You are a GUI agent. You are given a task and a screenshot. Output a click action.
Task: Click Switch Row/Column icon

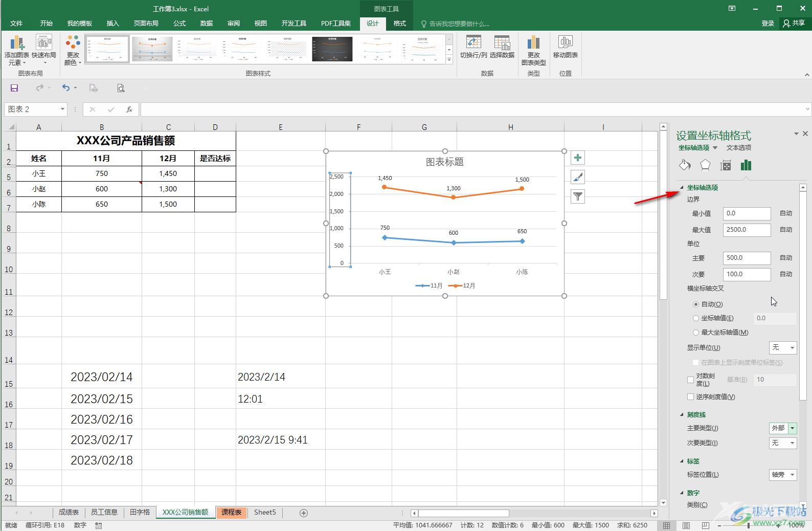click(x=473, y=47)
